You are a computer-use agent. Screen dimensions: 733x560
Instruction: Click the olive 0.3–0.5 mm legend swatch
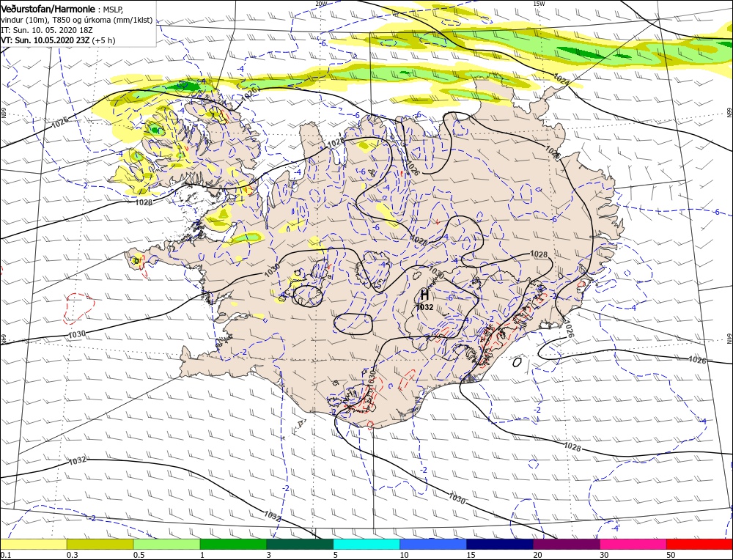100,544
